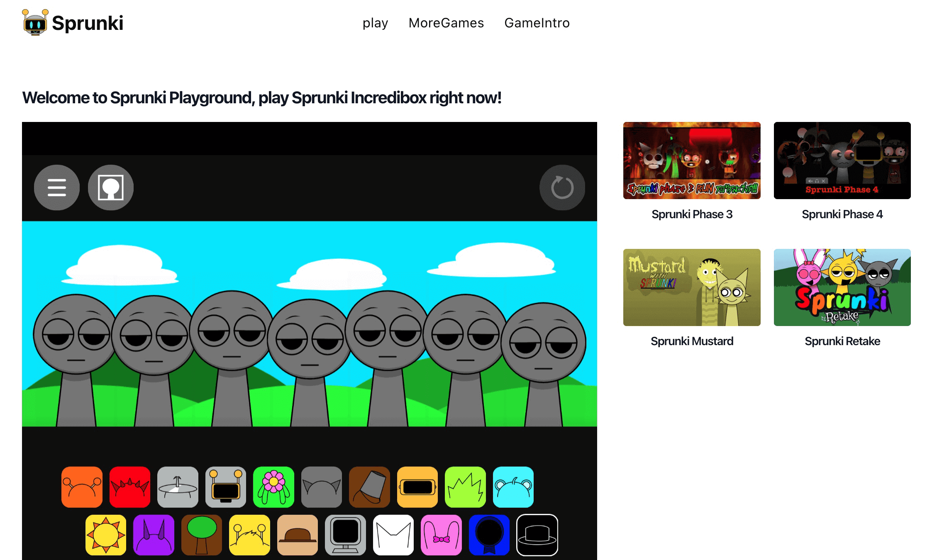Open the Sprunki Mustard thumbnail
The image size is (937, 560).
[x=691, y=288]
